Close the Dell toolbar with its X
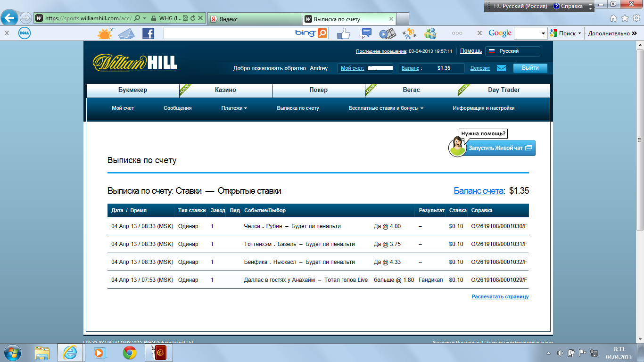The width and height of the screenshot is (644, 362). [7, 33]
